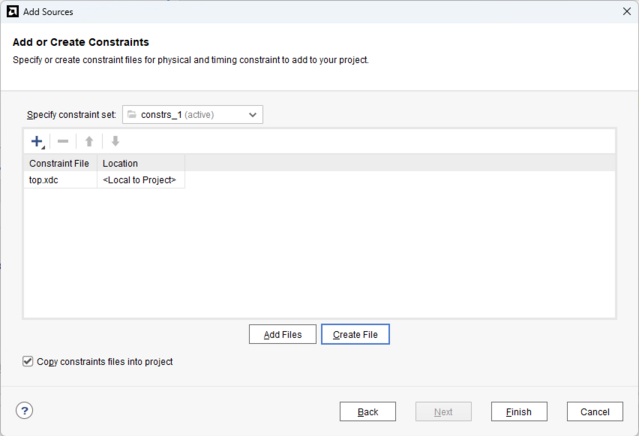The image size is (639, 436).
Task: Click the move up arrow icon
Action: coord(89,141)
